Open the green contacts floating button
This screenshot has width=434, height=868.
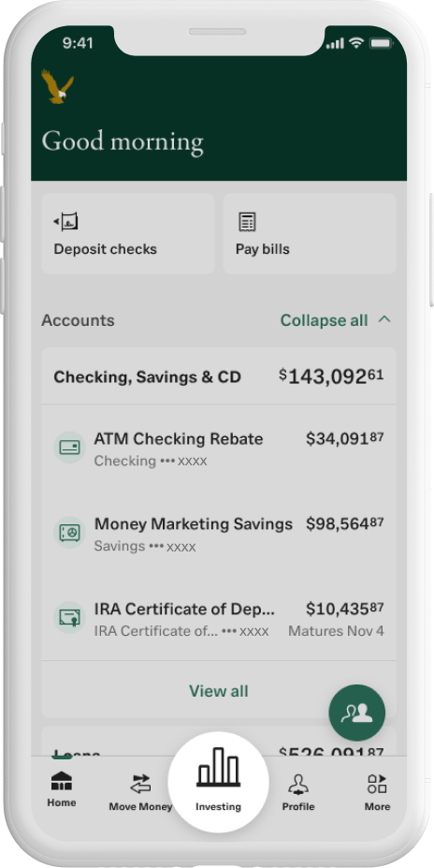tap(356, 713)
